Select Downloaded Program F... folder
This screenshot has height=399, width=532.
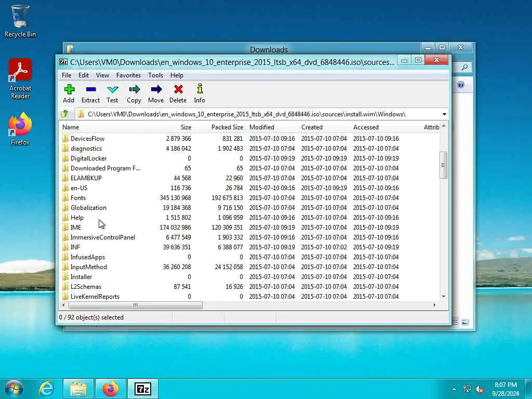tap(250, 168)
